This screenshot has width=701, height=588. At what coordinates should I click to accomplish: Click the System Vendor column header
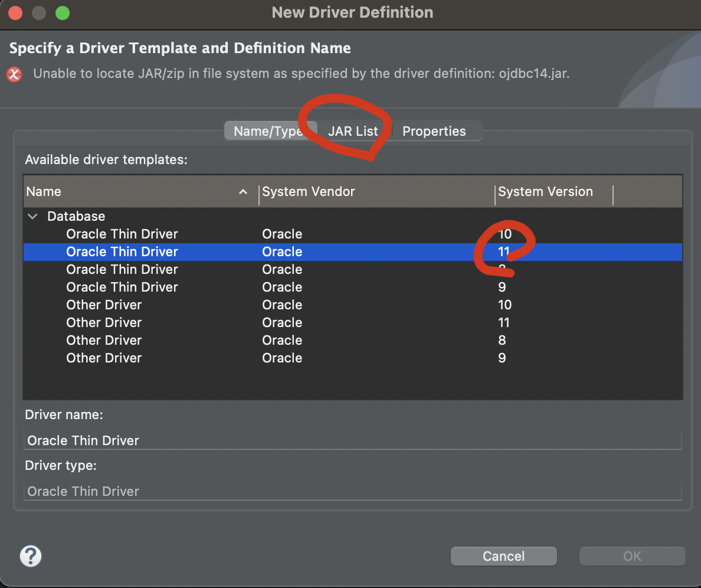[x=376, y=191]
